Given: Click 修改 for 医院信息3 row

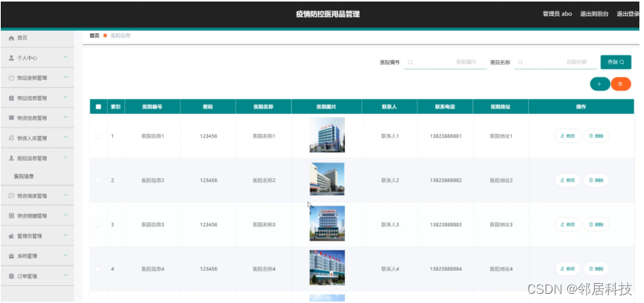Looking at the screenshot, I should pyautogui.click(x=568, y=225).
